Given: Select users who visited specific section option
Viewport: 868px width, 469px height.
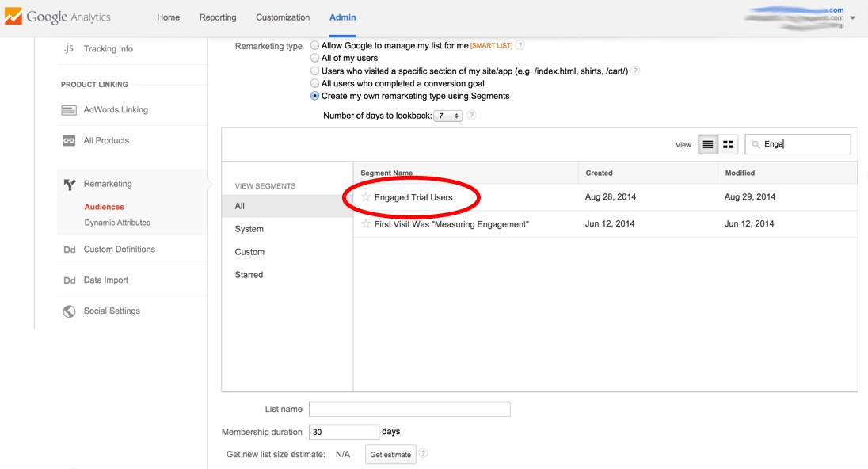Looking at the screenshot, I should 314,71.
